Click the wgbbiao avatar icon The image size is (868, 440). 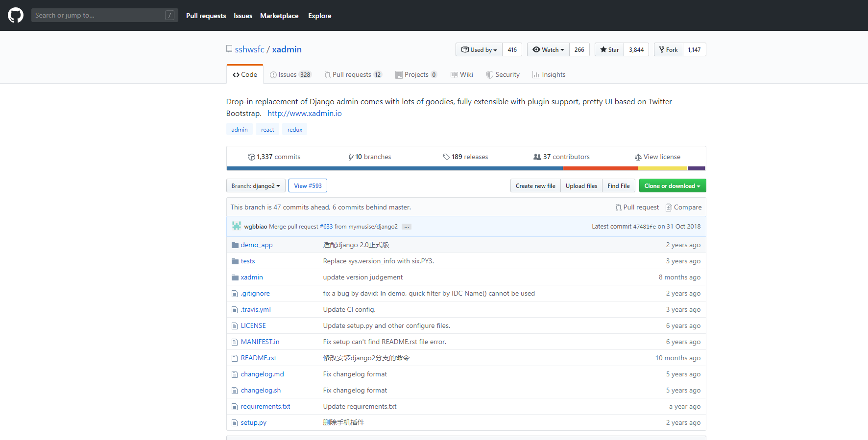point(237,226)
